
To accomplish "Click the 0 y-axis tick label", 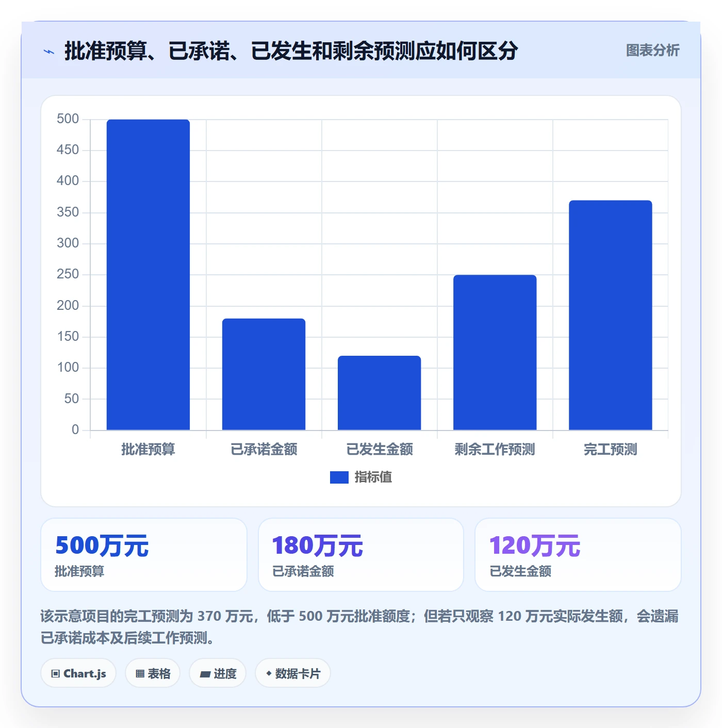I will click(75, 429).
